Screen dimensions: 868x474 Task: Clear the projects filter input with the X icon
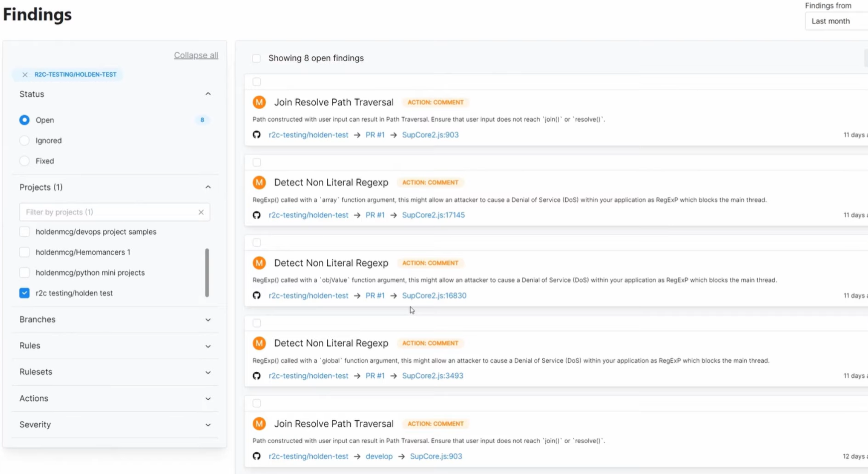pos(201,212)
